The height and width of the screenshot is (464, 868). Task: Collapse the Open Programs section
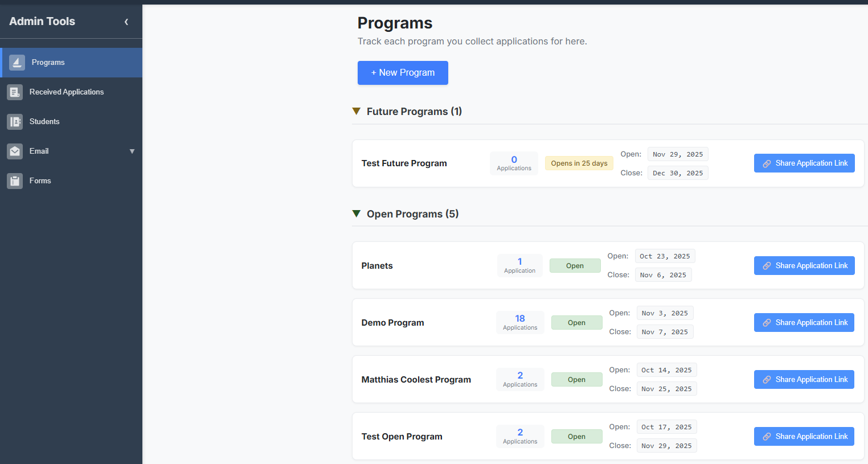coord(357,213)
